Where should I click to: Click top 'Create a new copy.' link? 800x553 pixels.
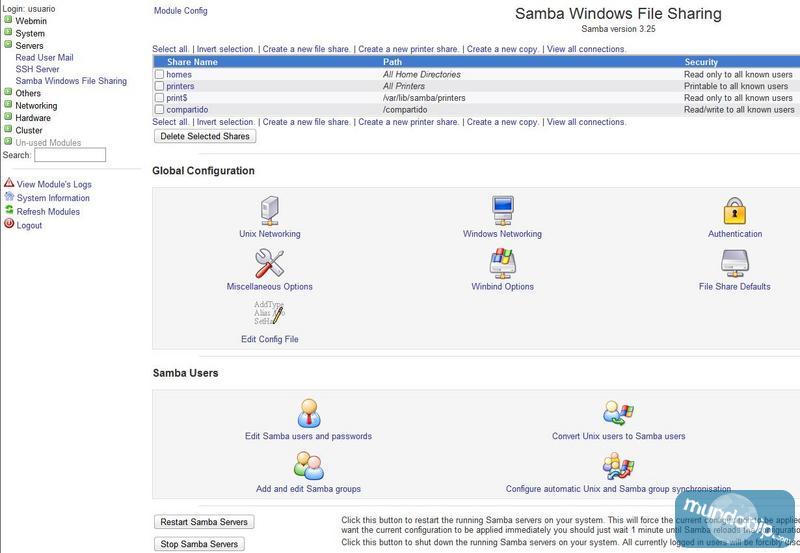pos(503,49)
